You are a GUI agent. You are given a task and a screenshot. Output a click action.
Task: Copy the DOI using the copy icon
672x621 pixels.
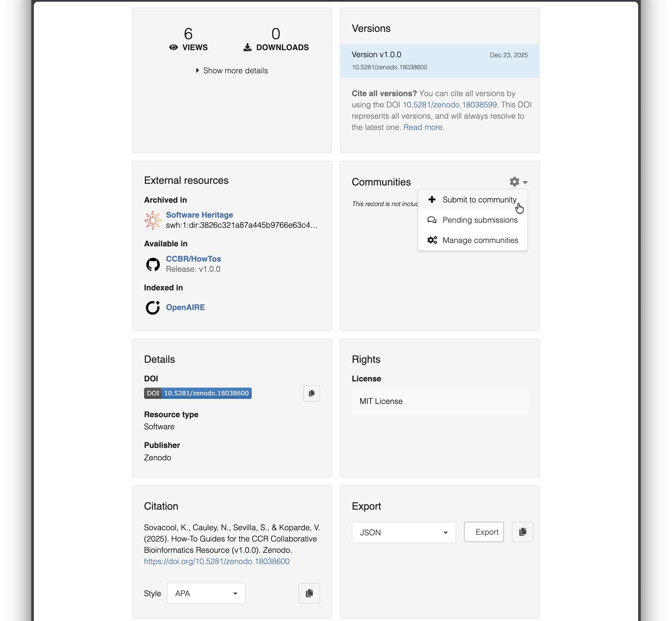point(311,393)
